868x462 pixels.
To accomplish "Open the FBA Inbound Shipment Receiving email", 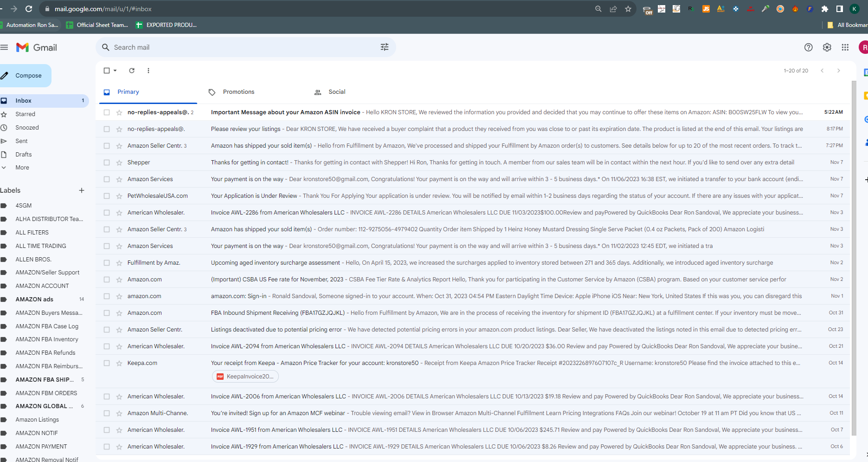I will click(x=473, y=313).
